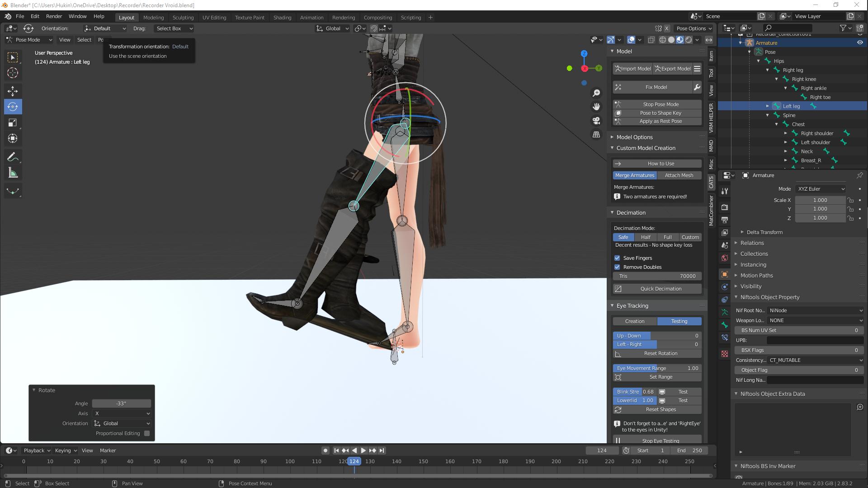Click the pan hand viewport icon

596,107
